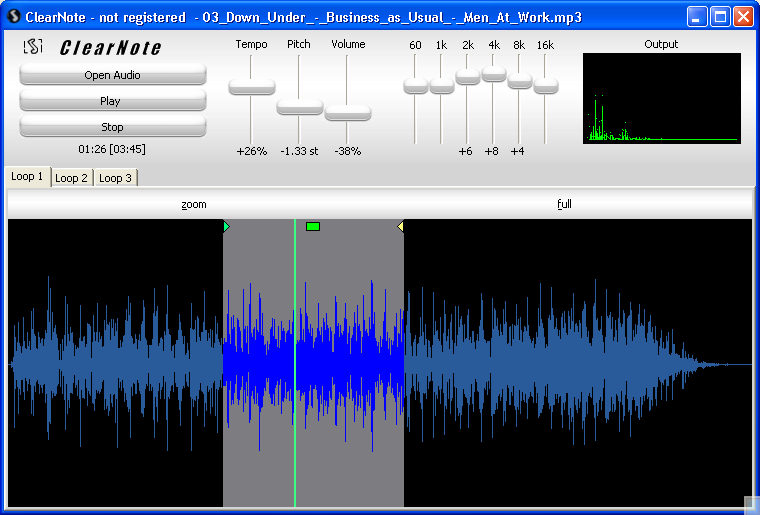This screenshot has width=760, height=515.
Task: Click the Volume slider handle
Action: click(347, 113)
